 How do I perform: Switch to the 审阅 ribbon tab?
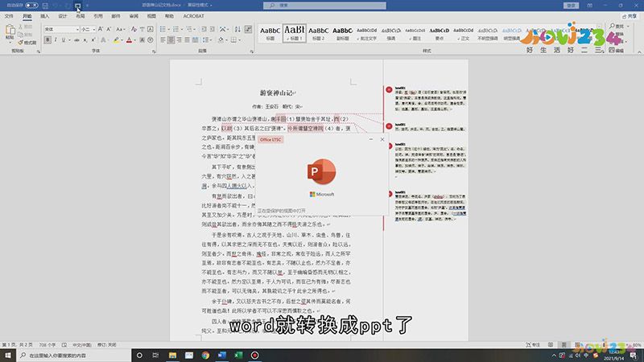tap(134, 16)
